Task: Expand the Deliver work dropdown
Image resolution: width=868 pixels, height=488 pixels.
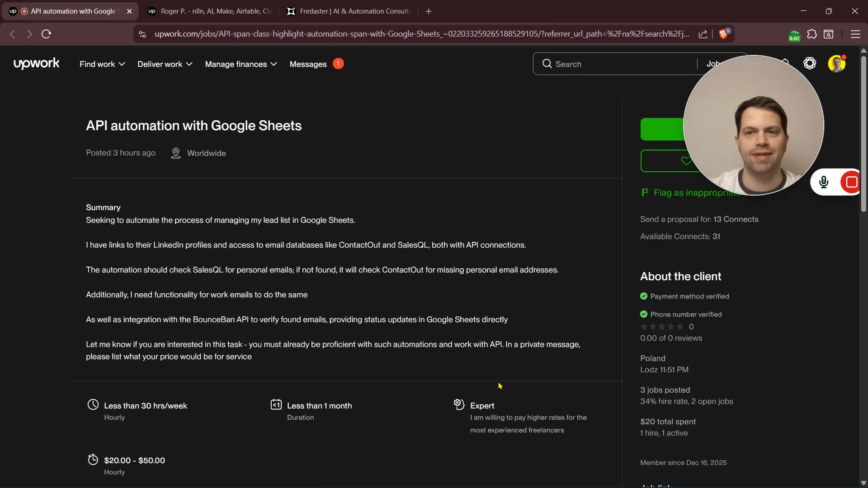Action: click(x=165, y=64)
